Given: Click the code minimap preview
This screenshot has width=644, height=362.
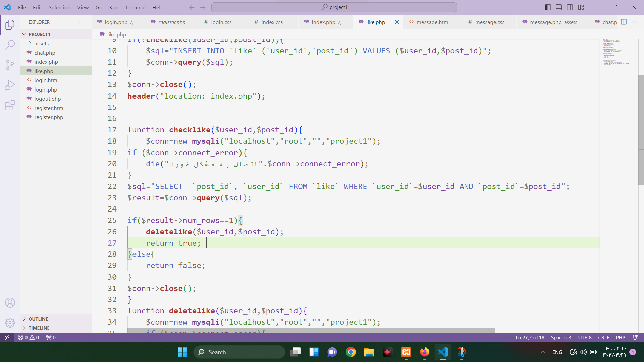Looking at the screenshot, I should point(619,54).
